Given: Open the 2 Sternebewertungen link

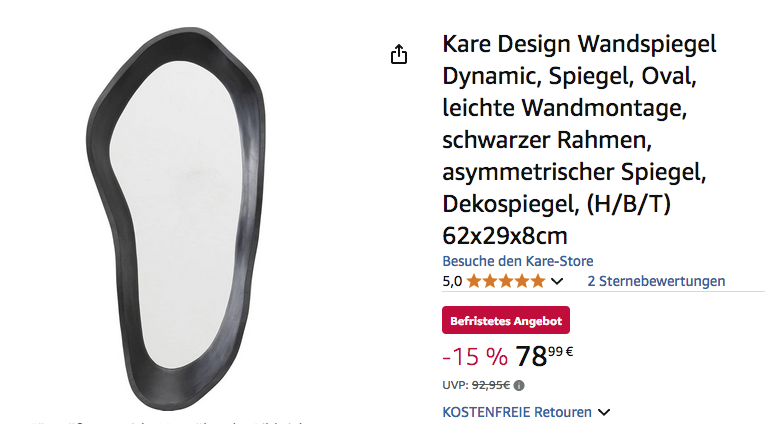Looking at the screenshot, I should click(x=656, y=281).
